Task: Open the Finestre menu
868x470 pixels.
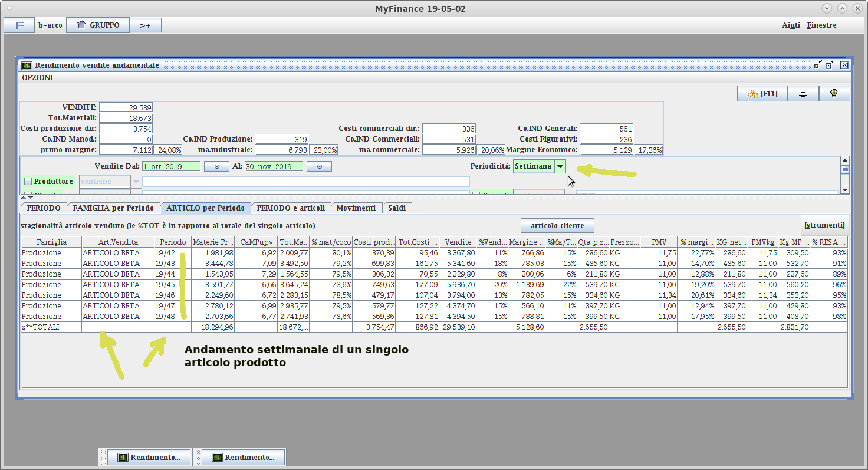Action: (x=821, y=25)
